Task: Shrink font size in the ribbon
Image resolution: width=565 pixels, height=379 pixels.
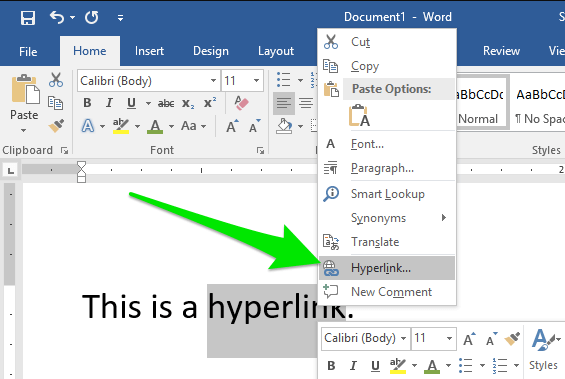Action: tap(255, 126)
